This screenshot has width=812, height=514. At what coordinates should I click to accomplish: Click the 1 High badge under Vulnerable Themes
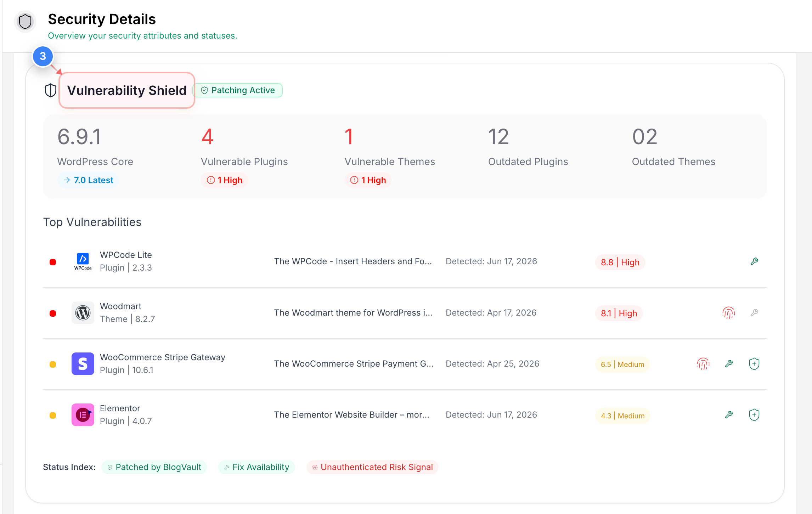(368, 180)
